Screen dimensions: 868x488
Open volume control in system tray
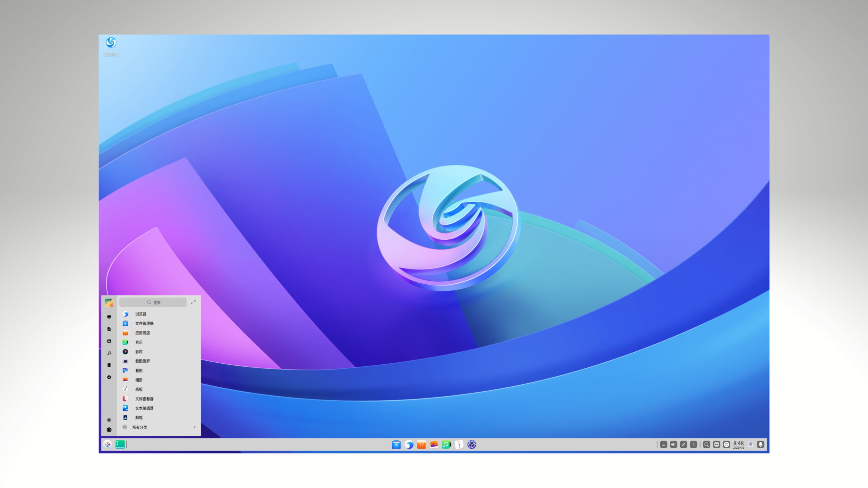[x=673, y=444]
